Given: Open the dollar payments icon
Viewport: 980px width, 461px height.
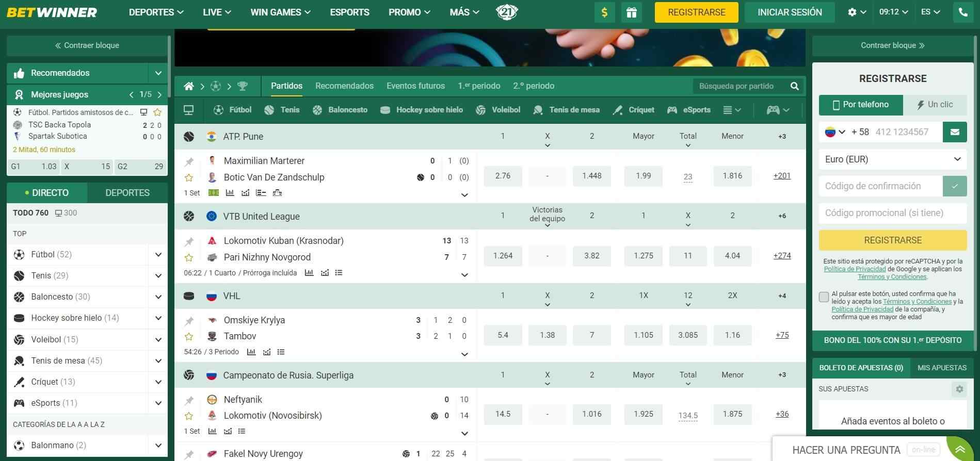Looking at the screenshot, I should (x=604, y=12).
